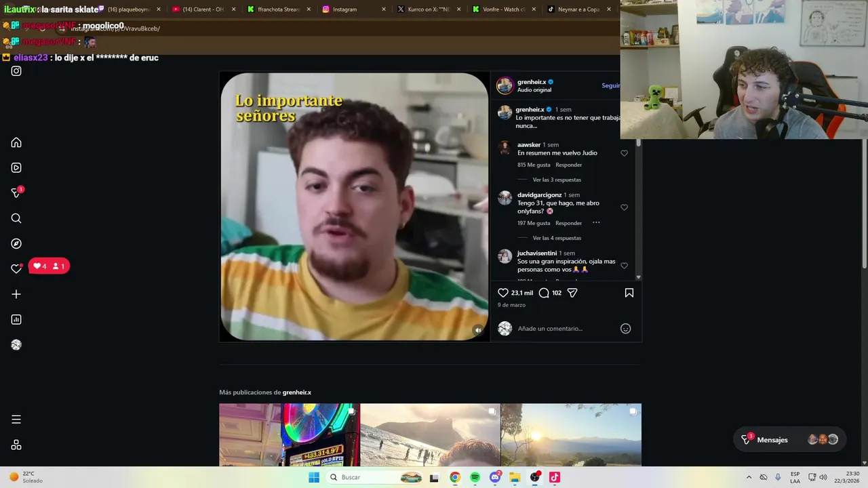868x488 pixels.
Task: Open the Explore compass icon
Action: point(16,243)
